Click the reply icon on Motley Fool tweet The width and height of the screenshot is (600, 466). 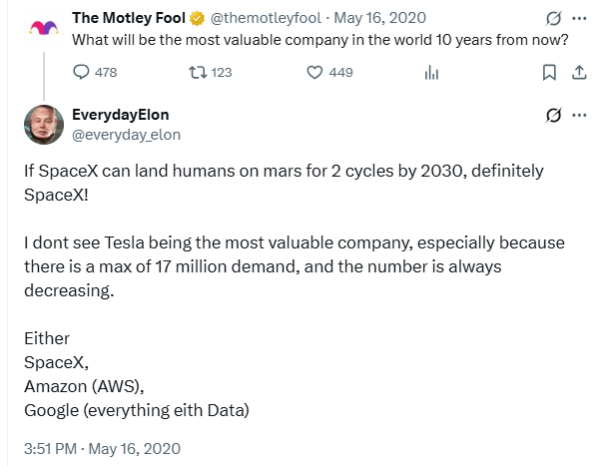tap(82, 72)
